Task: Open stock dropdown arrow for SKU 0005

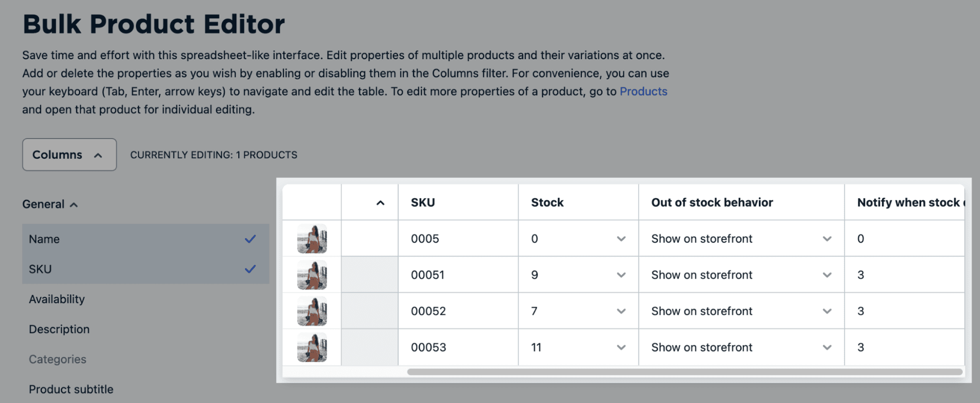Action: click(x=621, y=239)
